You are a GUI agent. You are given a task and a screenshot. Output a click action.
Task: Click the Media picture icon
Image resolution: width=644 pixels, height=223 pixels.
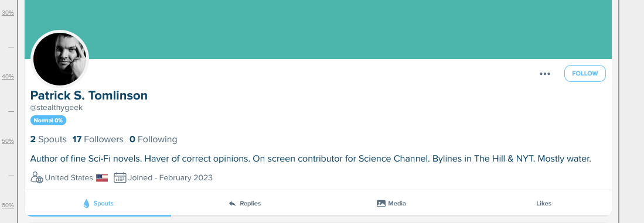[x=381, y=203]
